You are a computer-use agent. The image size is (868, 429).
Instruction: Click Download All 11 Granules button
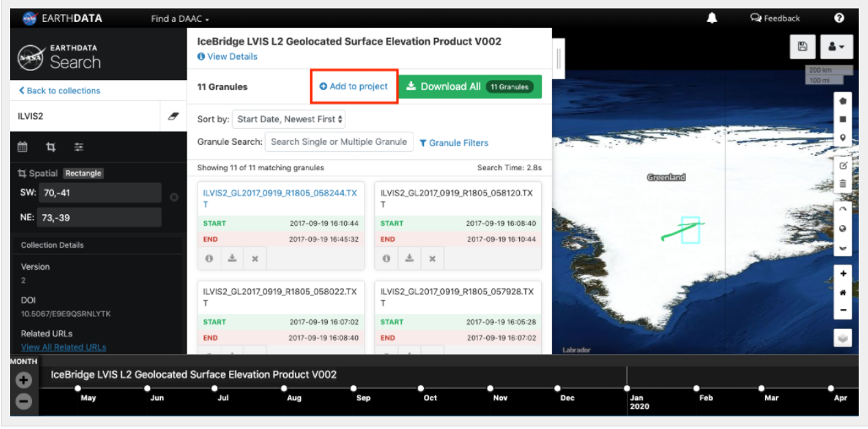coord(470,86)
